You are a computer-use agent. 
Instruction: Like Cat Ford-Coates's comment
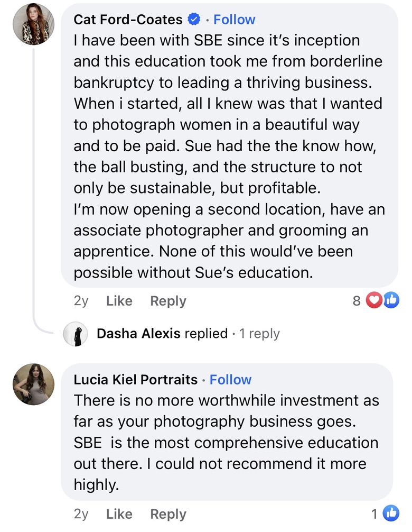pyautogui.click(x=119, y=301)
